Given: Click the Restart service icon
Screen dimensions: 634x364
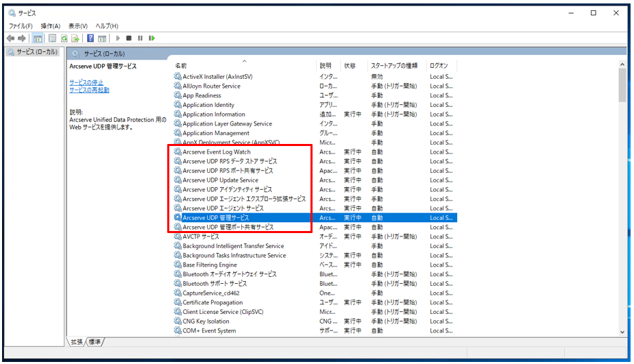Looking at the screenshot, I should (151, 38).
